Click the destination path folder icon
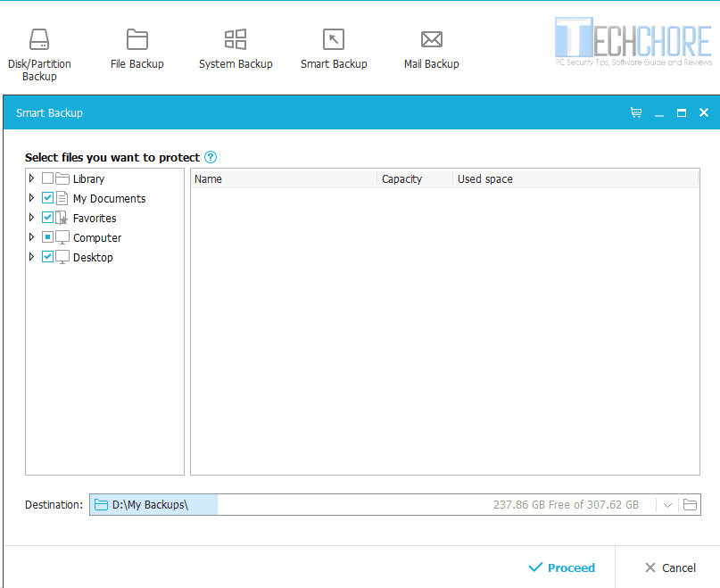720x588 pixels. (101, 505)
